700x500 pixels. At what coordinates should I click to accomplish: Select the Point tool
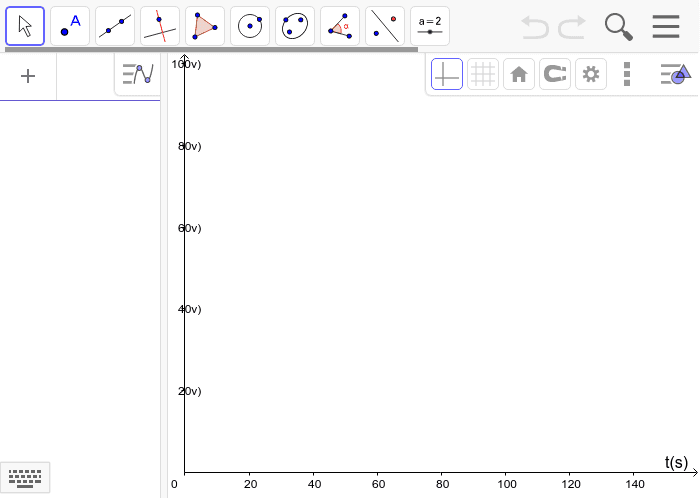[x=70, y=26]
